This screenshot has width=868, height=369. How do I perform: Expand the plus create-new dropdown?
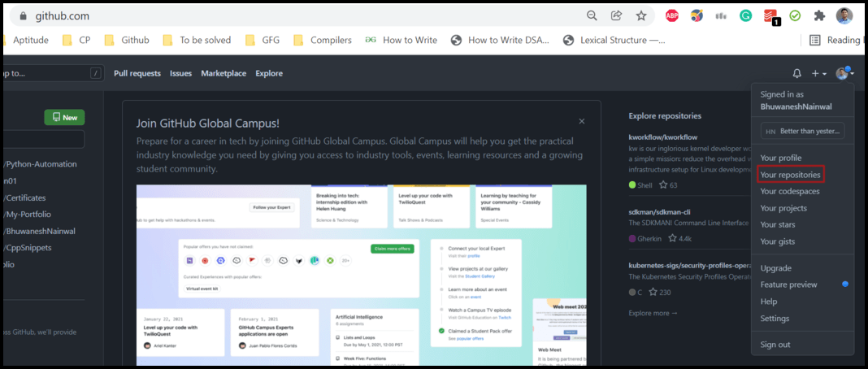click(x=818, y=73)
